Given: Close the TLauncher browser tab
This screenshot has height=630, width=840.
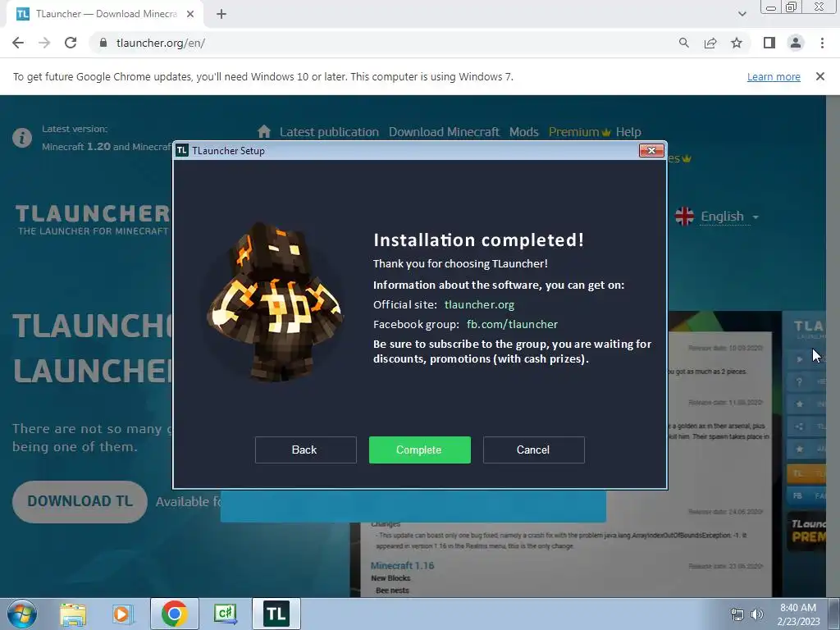Looking at the screenshot, I should pos(190,14).
